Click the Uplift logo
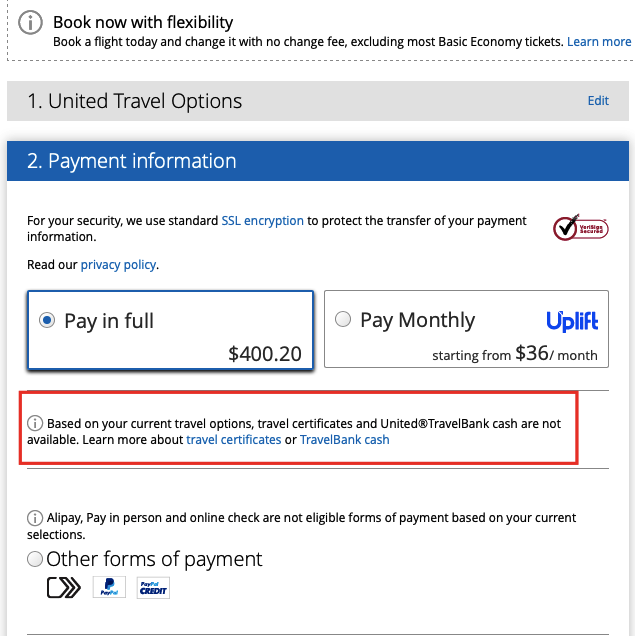 [572, 322]
